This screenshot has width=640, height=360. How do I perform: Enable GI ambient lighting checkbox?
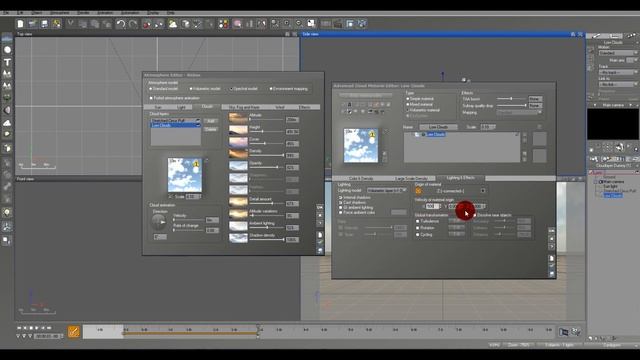340,207
